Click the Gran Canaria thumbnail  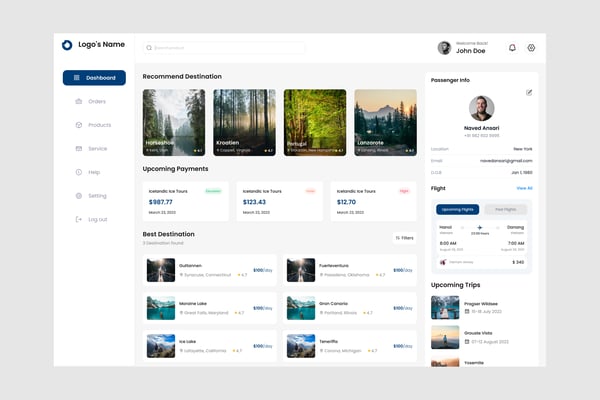301,308
